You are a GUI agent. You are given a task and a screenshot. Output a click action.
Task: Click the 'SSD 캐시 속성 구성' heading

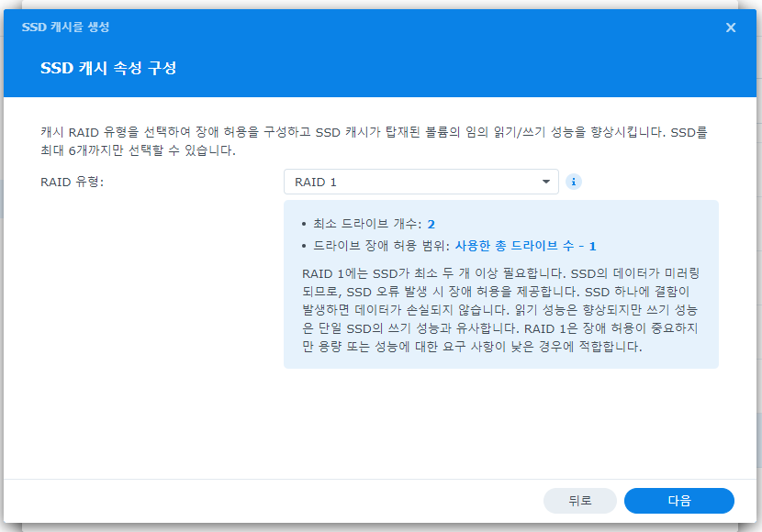(108, 69)
